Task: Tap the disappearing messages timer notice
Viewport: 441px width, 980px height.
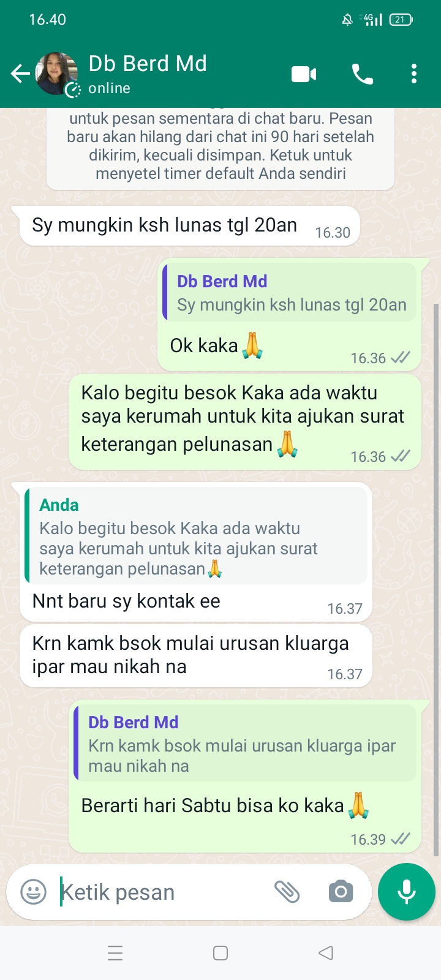Action: click(x=221, y=146)
